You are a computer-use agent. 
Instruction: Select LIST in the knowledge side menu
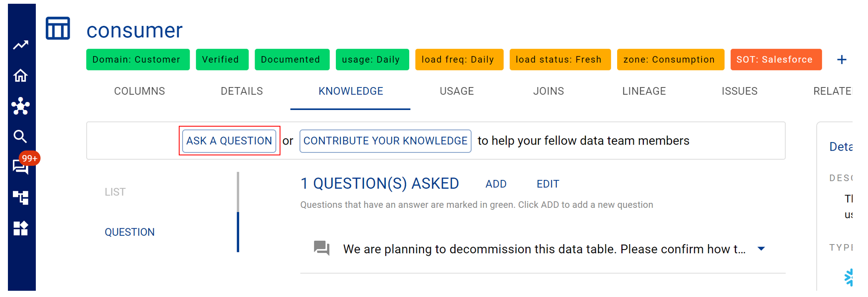tap(115, 192)
